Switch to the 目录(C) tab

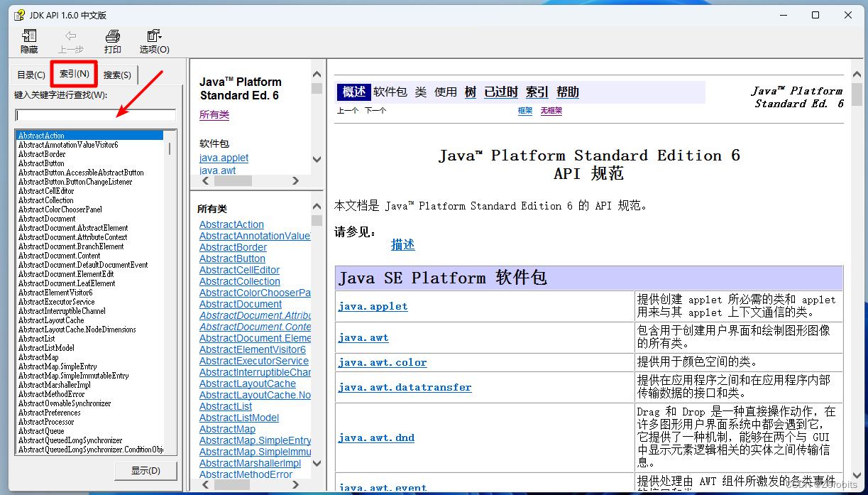pyautogui.click(x=31, y=74)
